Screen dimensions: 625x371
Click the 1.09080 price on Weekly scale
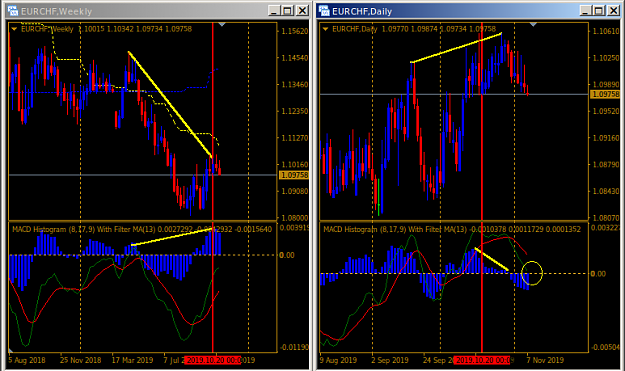pyautogui.click(x=295, y=191)
